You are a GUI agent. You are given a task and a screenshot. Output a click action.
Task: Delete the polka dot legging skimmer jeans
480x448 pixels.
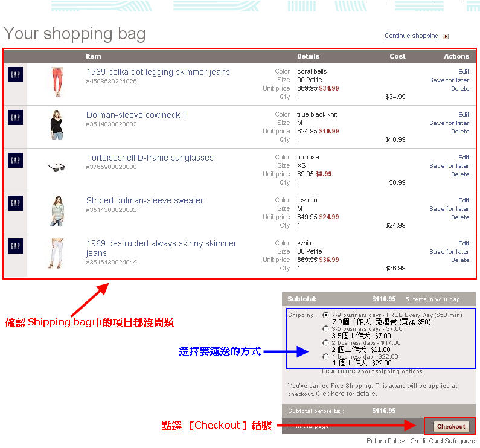coord(460,89)
